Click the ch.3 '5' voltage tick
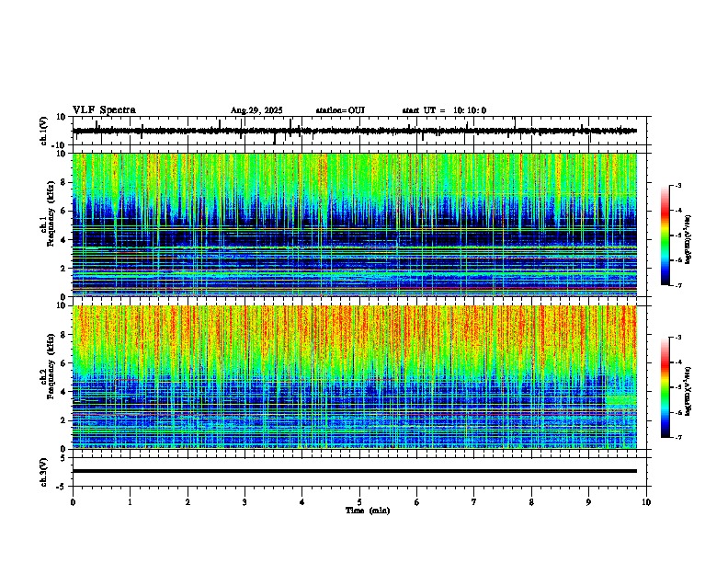This screenshot has width=728, height=563. [63, 458]
